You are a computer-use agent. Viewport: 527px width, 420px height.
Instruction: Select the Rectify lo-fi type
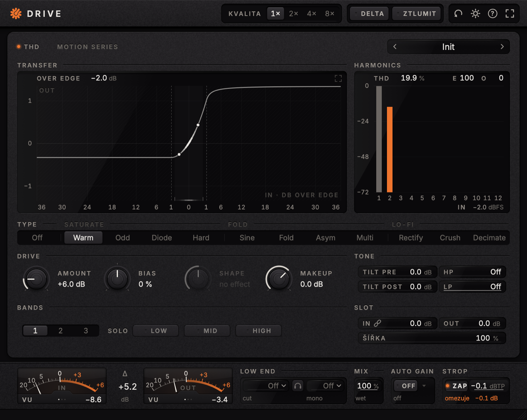411,238
